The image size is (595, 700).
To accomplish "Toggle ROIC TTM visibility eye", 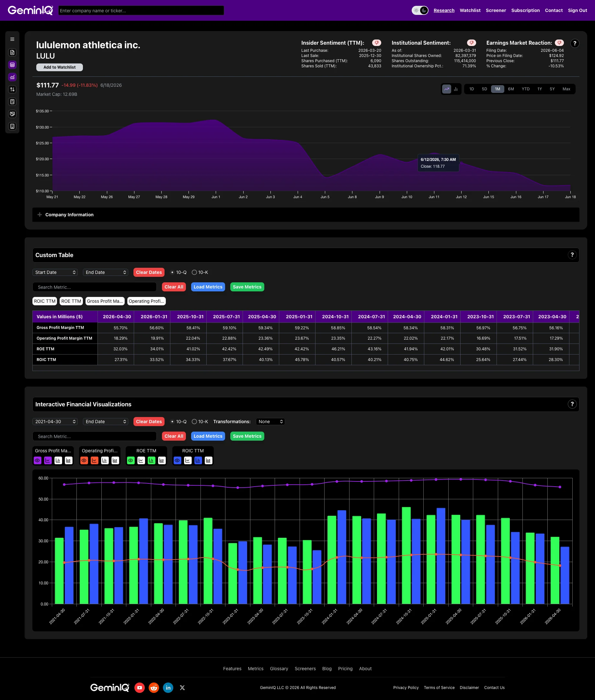I will [x=177, y=460].
